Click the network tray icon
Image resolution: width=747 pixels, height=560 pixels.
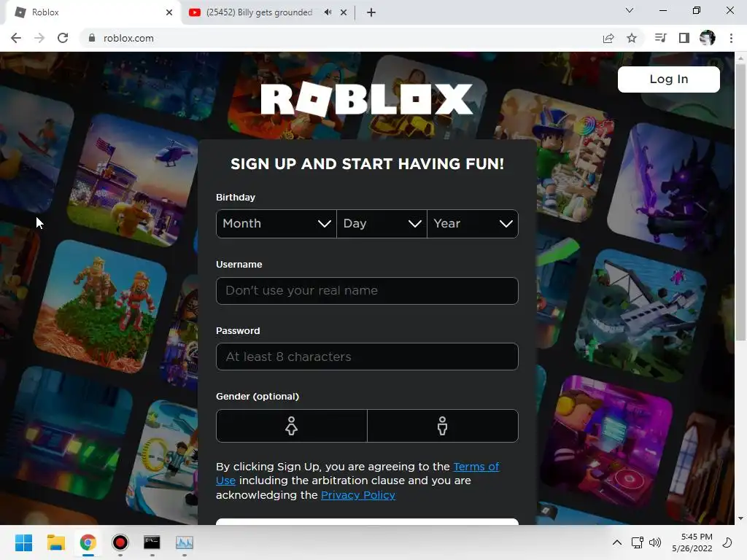637,542
